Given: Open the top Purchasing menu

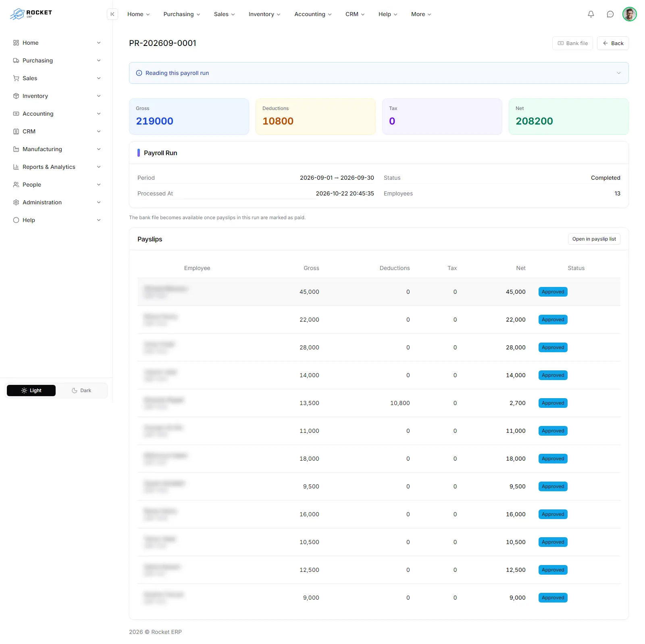Looking at the screenshot, I should tap(182, 14).
